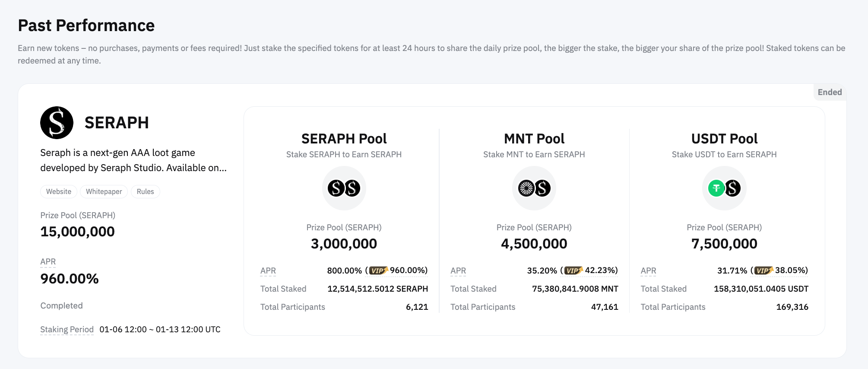The image size is (868, 369).
Task: Click the APR label in SERAPH Pool
Action: (x=268, y=270)
